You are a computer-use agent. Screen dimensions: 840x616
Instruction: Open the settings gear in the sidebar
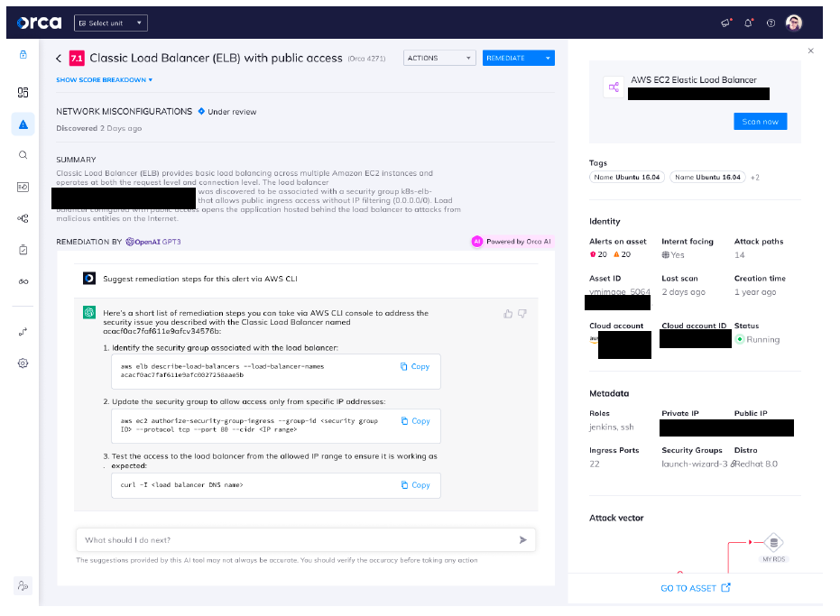click(23, 363)
